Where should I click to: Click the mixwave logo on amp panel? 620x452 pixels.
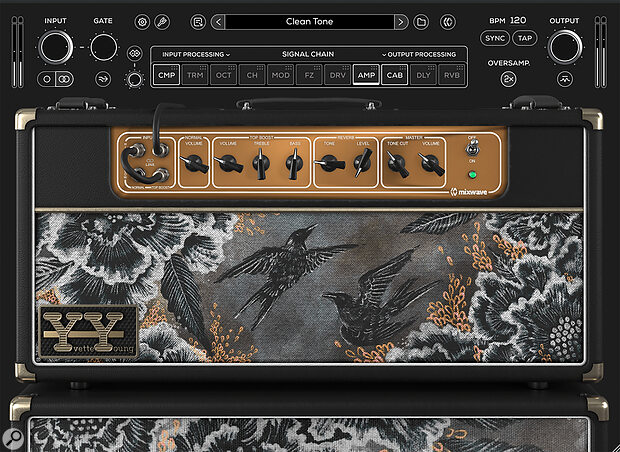(x=469, y=193)
